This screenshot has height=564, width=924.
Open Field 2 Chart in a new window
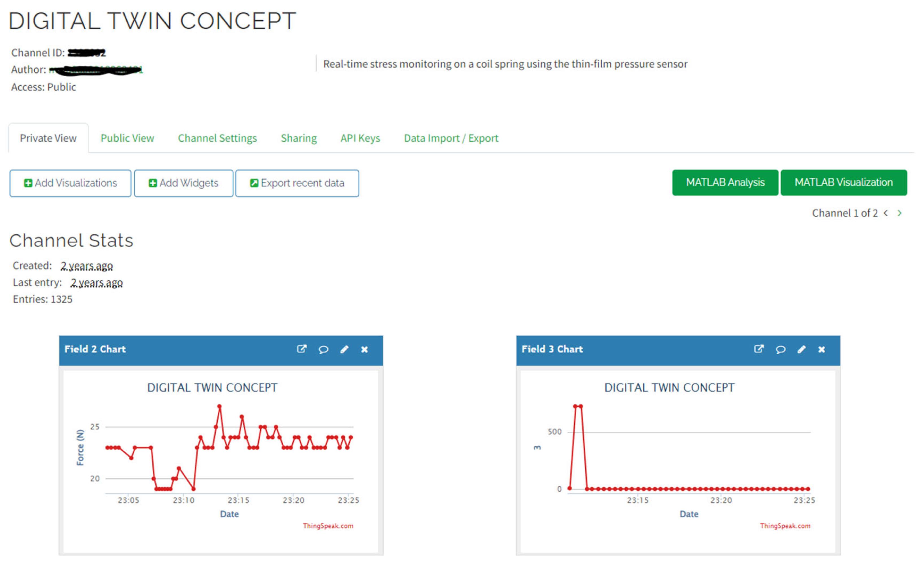[x=302, y=349]
